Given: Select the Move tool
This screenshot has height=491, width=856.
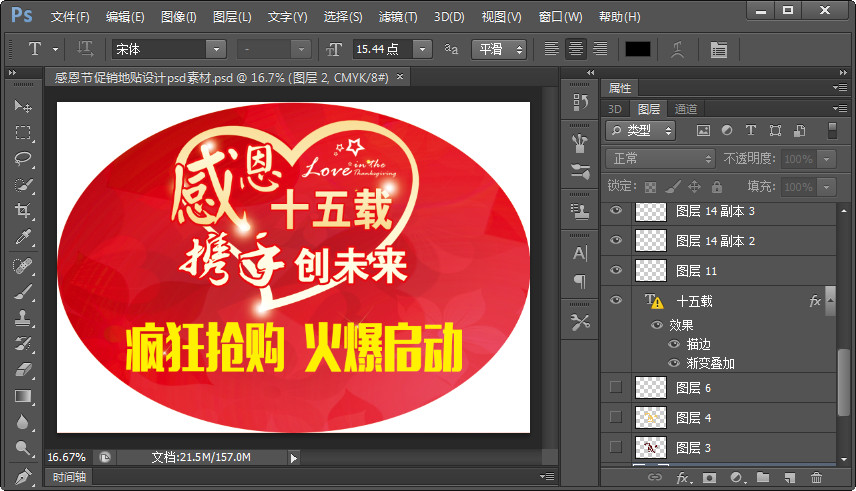Looking at the screenshot, I should coord(23,106).
